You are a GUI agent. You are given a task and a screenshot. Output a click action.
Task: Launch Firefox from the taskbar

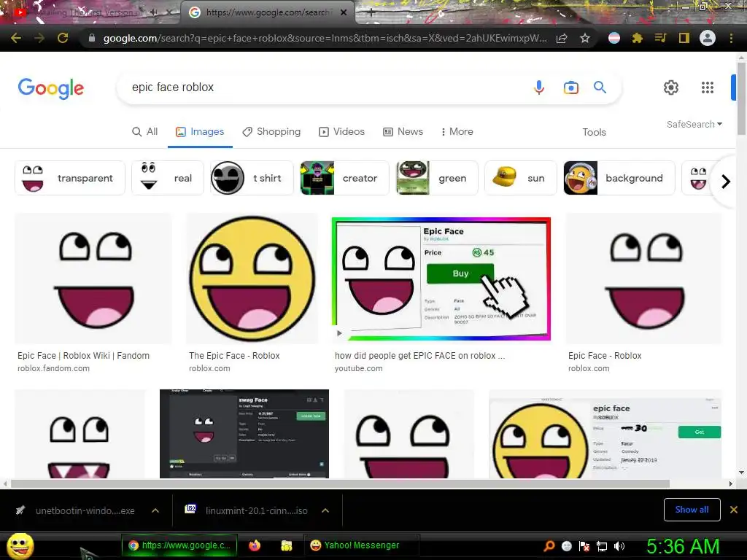255,545
